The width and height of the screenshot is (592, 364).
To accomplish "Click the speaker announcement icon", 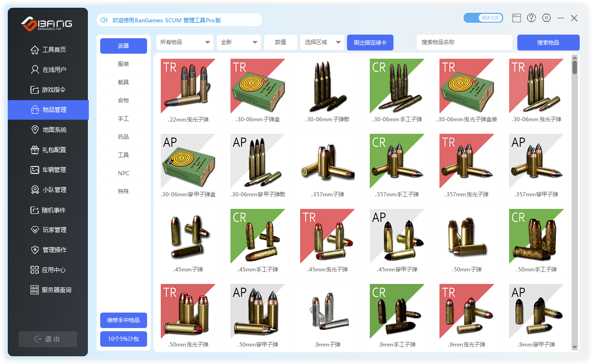I will pos(104,20).
